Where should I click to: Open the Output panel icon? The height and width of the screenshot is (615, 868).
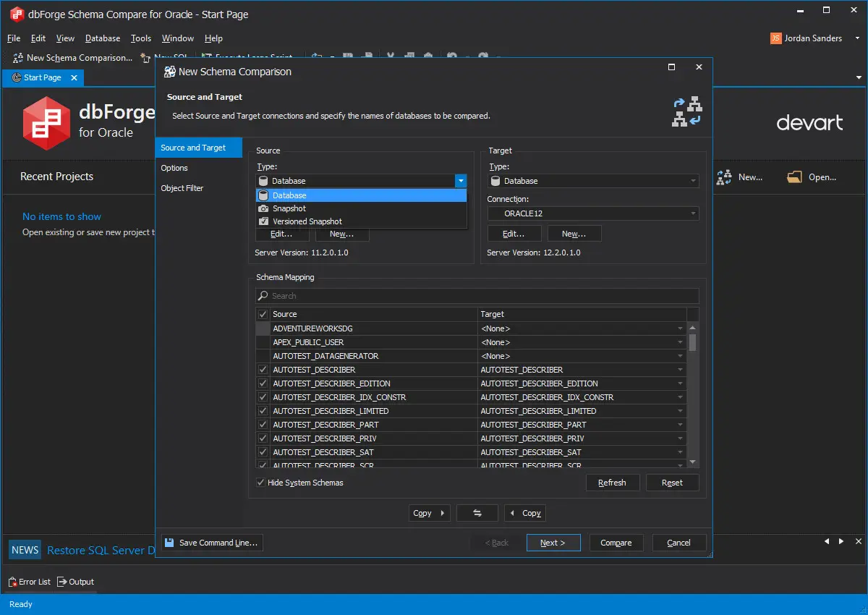point(61,582)
